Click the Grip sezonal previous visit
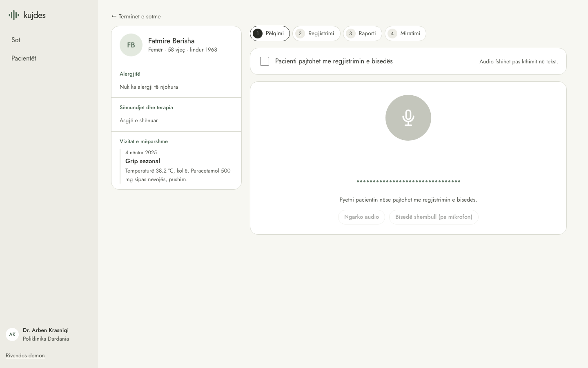This screenshot has width=588, height=368. (143, 161)
